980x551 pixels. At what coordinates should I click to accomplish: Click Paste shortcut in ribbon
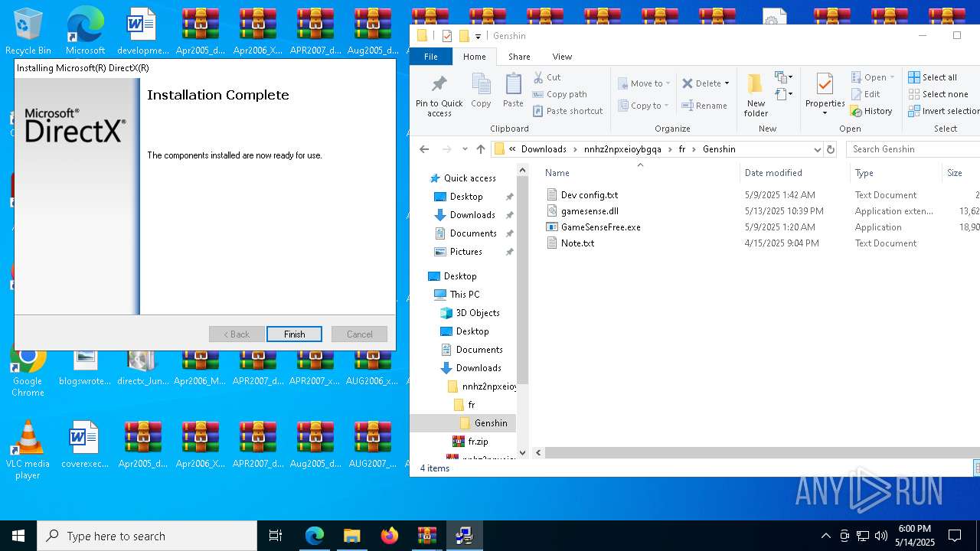[x=567, y=111]
